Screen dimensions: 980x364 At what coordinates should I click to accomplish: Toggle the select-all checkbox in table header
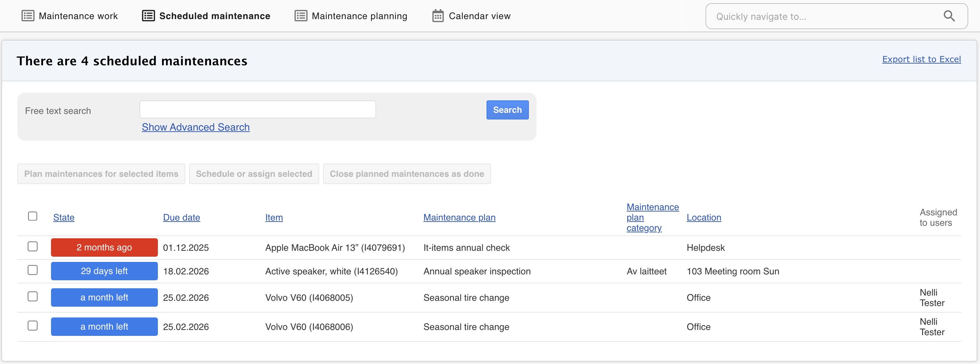pyautogui.click(x=33, y=216)
